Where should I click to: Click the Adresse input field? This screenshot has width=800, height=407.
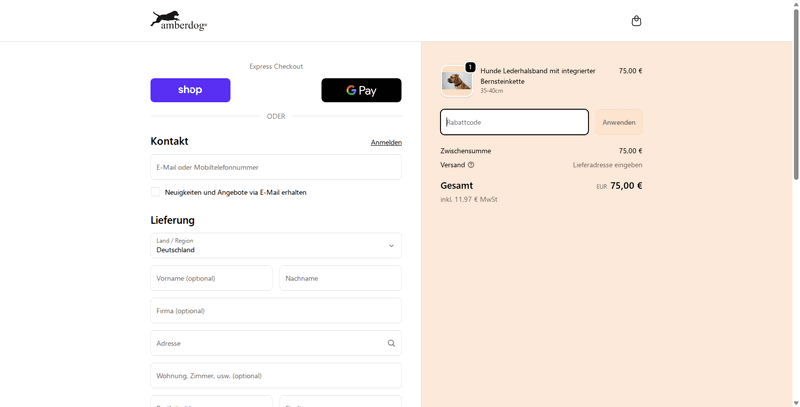[276, 343]
